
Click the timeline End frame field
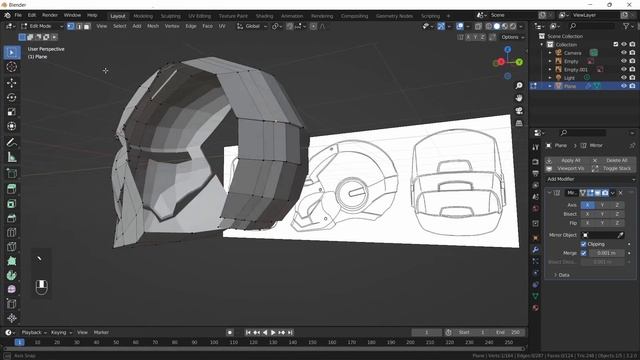508,333
